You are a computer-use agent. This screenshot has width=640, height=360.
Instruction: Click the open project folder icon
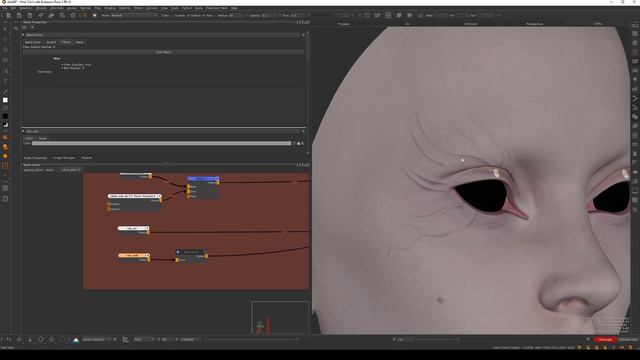click(x=19, y=15)
